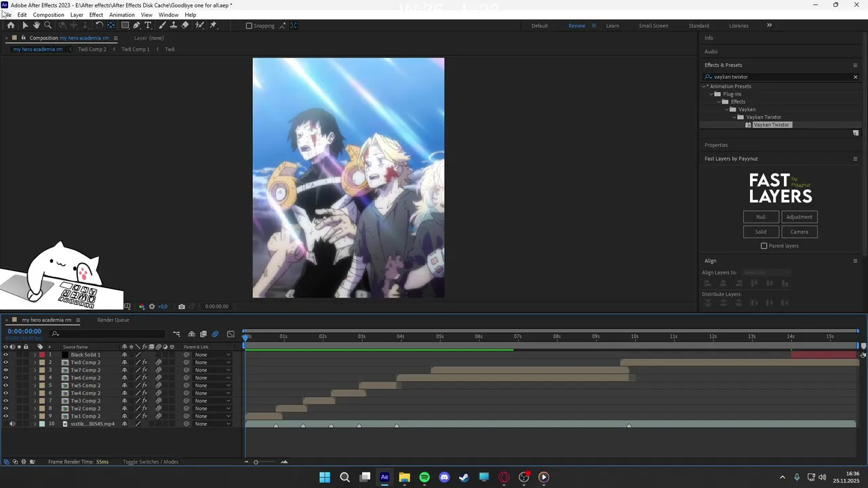Create a Null with Fast Layers
868x488 pixels.
pos(761,217)
